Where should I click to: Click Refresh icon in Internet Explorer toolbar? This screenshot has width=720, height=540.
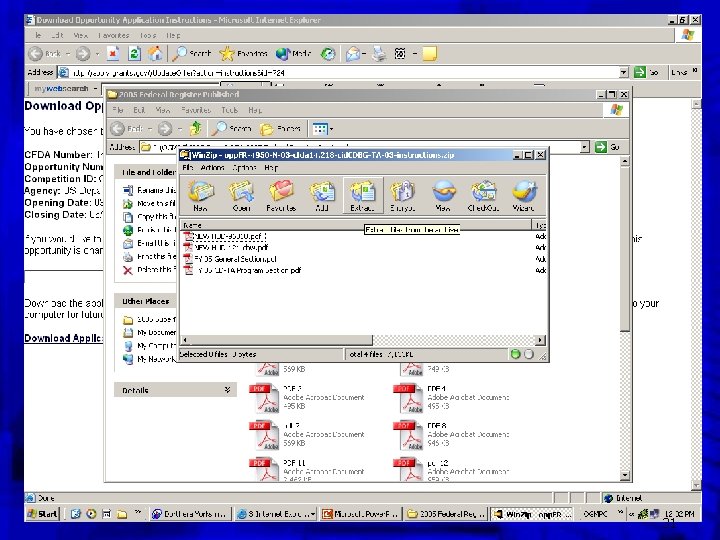pyautogui.click(x=134, y=54)
